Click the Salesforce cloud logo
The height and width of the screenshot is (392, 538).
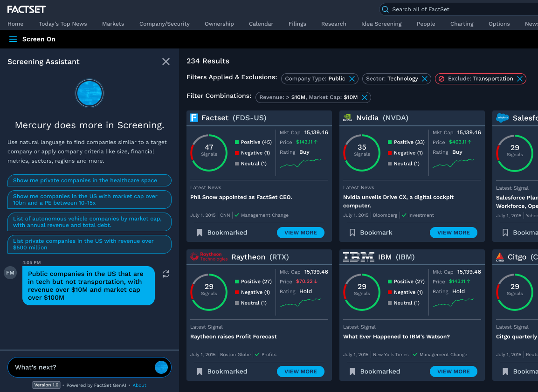point(502,117)
